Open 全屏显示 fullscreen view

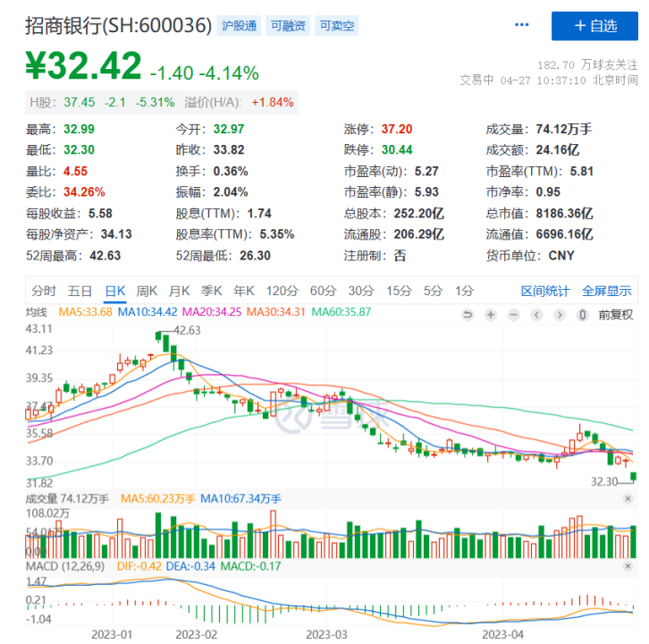click(x=607, y=292)
